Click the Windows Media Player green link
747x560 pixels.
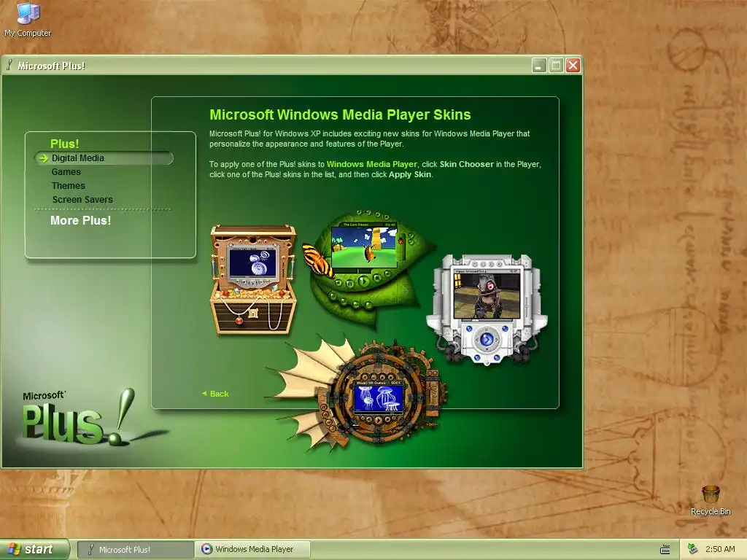[371, 164]
